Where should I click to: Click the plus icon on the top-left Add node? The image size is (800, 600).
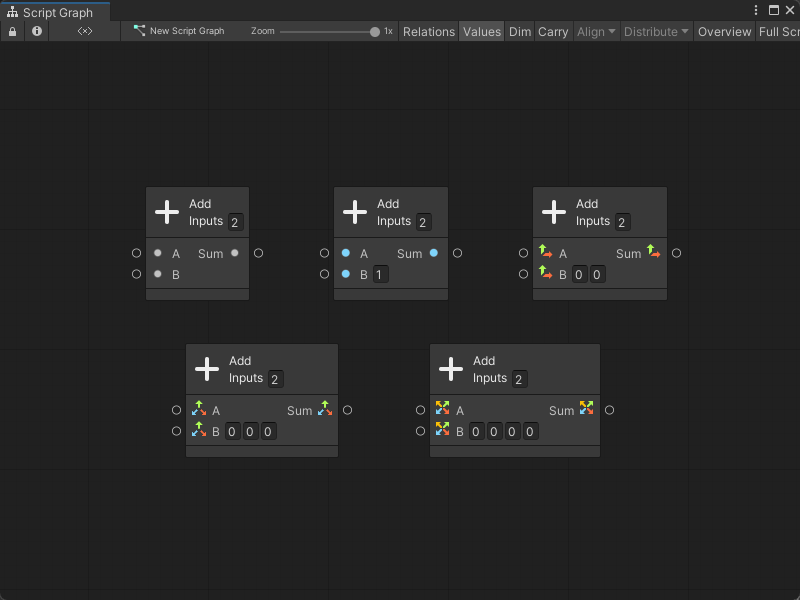[x=167, y=211]
